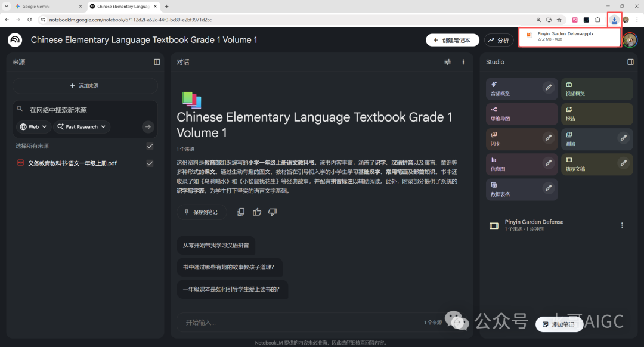Generate a 报告 report

coord(597,114)
